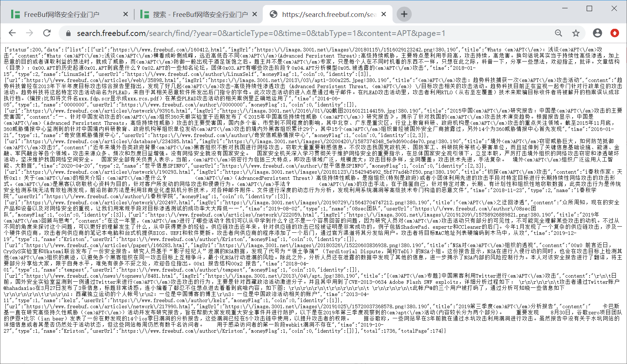Reload the current page
627x364 pixels.
[x=47, y=33]
